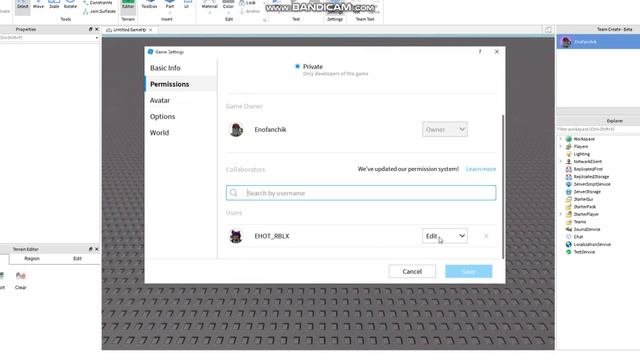This screenshot has height=360, width=640.
Task: Select the SoundService icon
Action: (569, 229)
